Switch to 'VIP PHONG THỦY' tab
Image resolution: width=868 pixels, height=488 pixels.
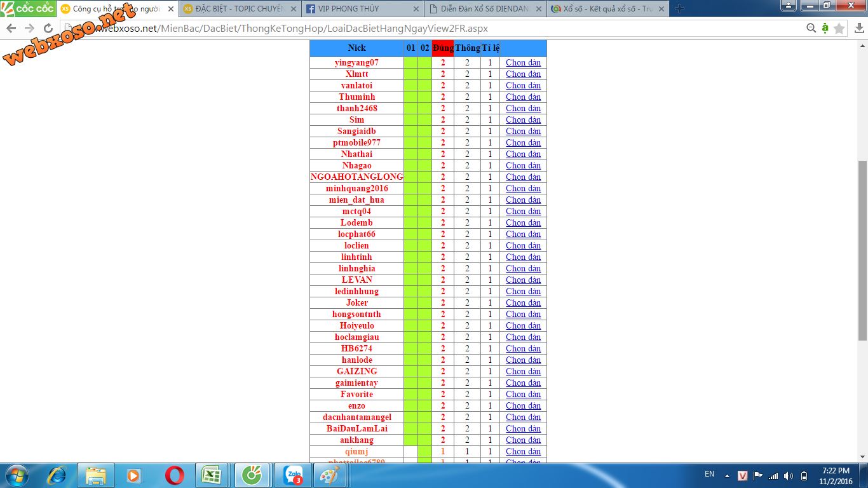coord(362,9)
